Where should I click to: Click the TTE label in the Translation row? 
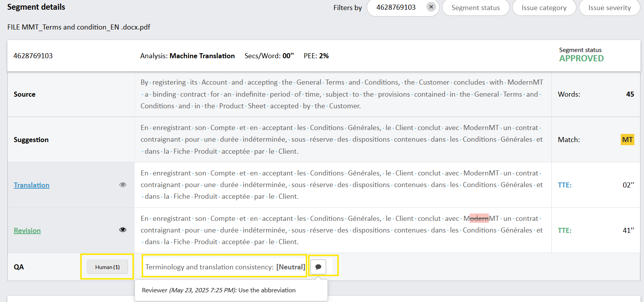point(564,185)
